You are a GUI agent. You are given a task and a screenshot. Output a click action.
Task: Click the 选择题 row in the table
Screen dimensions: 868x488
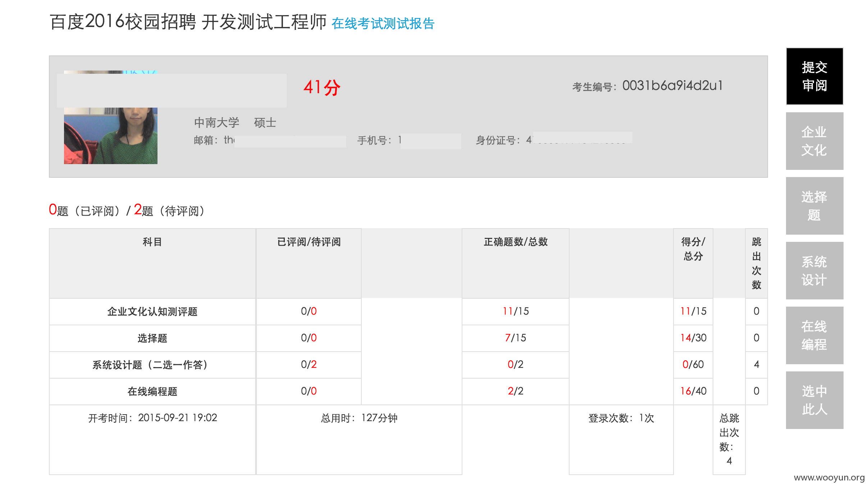152,338
